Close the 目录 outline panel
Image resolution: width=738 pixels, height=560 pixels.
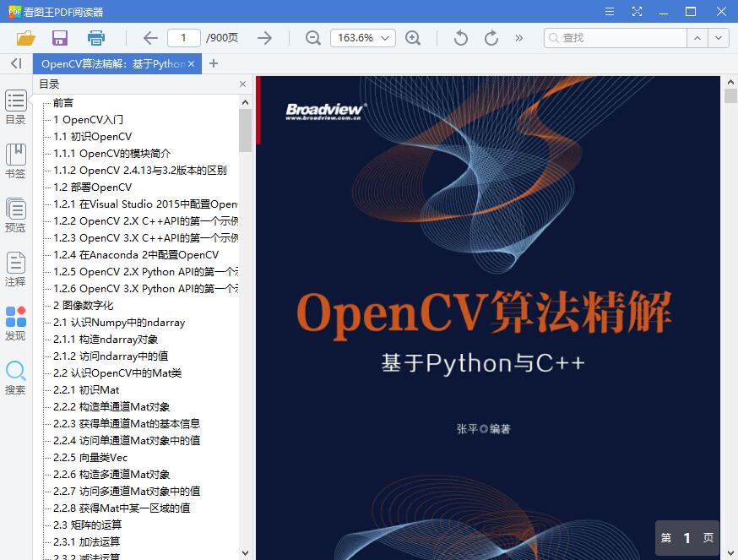point(242,84)
